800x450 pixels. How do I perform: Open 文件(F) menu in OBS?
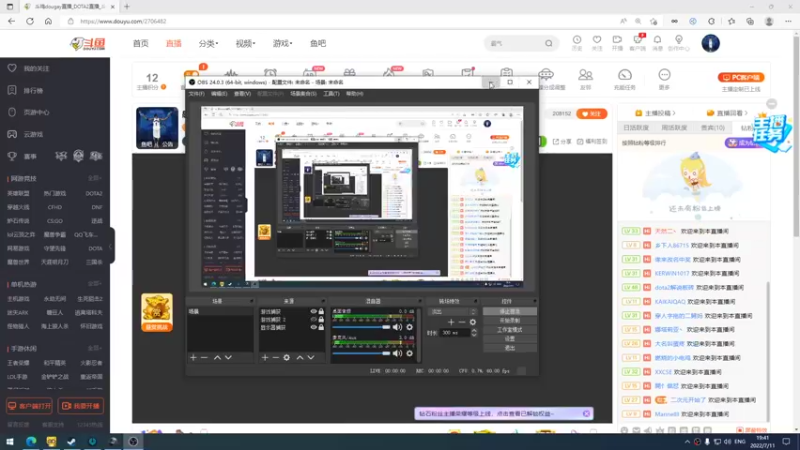(196, 94)
